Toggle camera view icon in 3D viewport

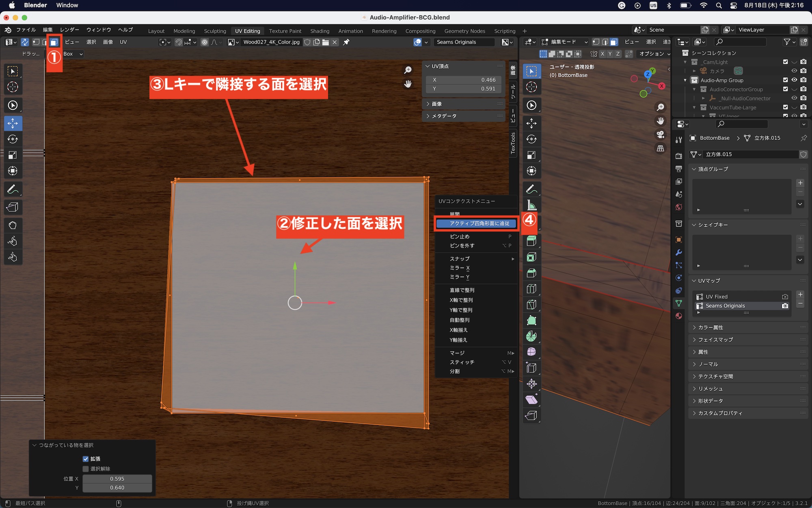(x=661, y=135)
